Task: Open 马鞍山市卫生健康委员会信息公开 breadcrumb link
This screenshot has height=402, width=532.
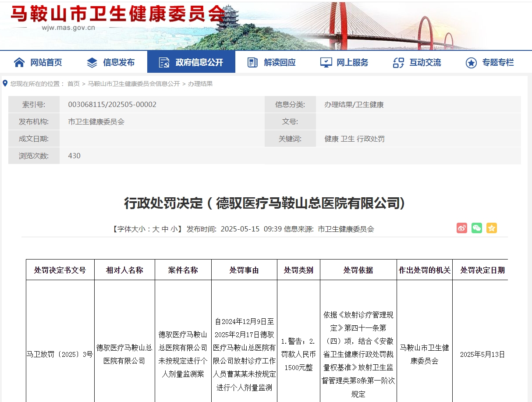Action: tap(134, 84)
